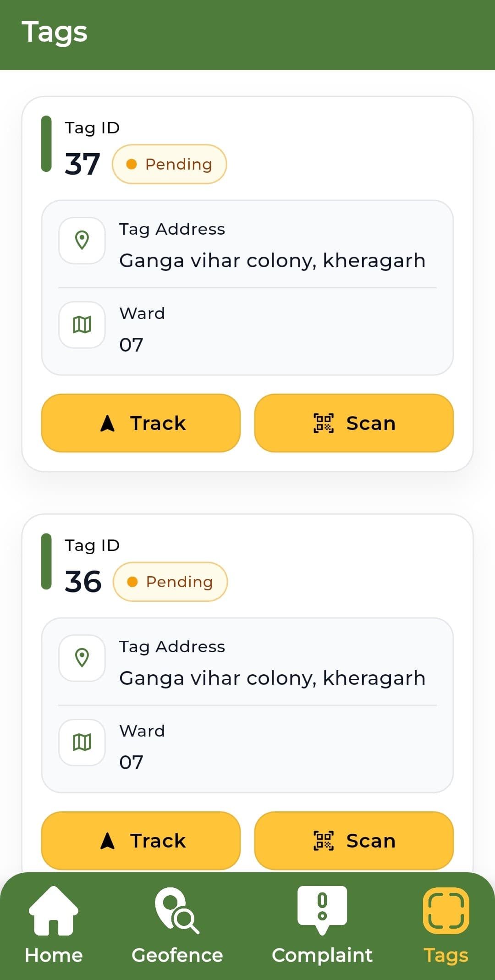Open the Home tab in bottom navigation

coord(54,925)
